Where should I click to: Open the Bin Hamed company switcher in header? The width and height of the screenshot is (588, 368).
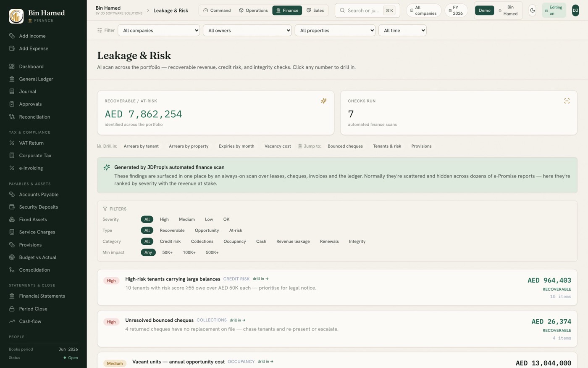[509, 11]
